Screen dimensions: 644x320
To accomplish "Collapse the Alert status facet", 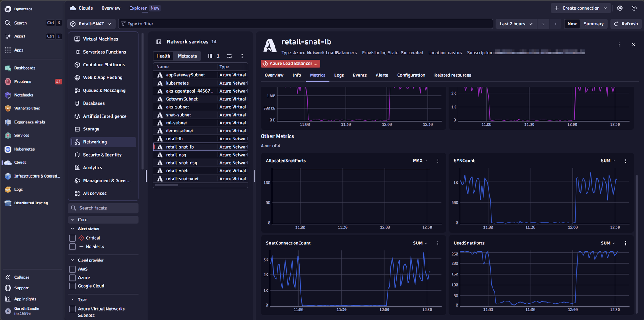I will pyautogui.click(x=72, y=229).
